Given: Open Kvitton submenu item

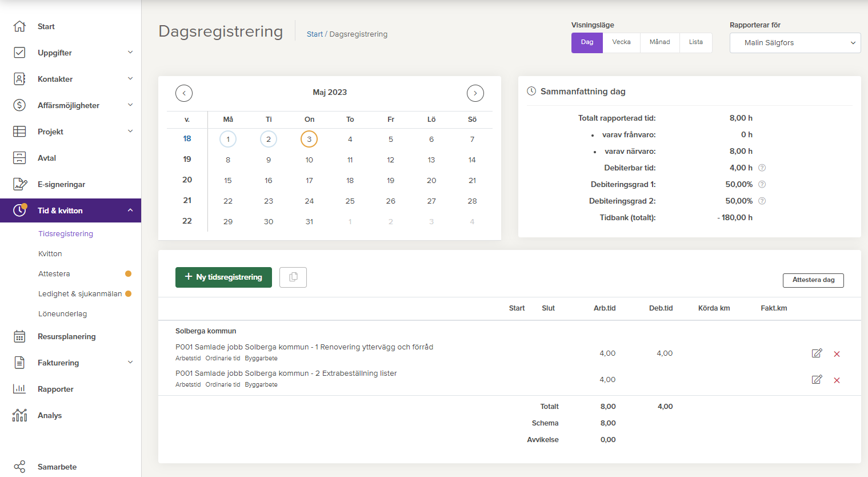Looking at the screenshot, I should 50,254.
